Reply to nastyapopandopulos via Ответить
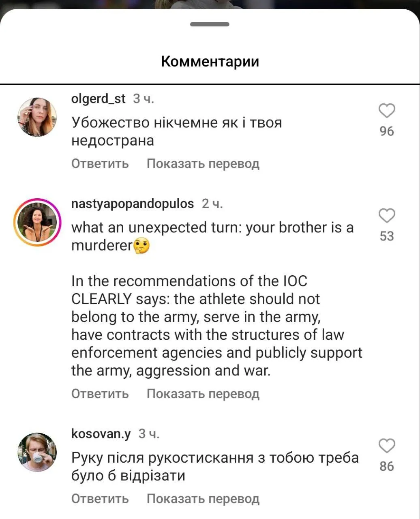Image resolution: width=420 pixels, height=519 pixels. [x=100, y=394]
